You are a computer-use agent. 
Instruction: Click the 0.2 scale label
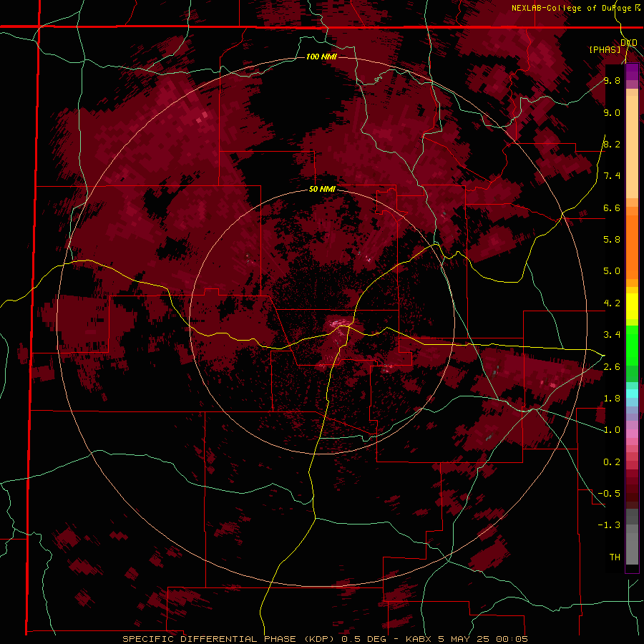pyautogui.click(x=612, y=462)
